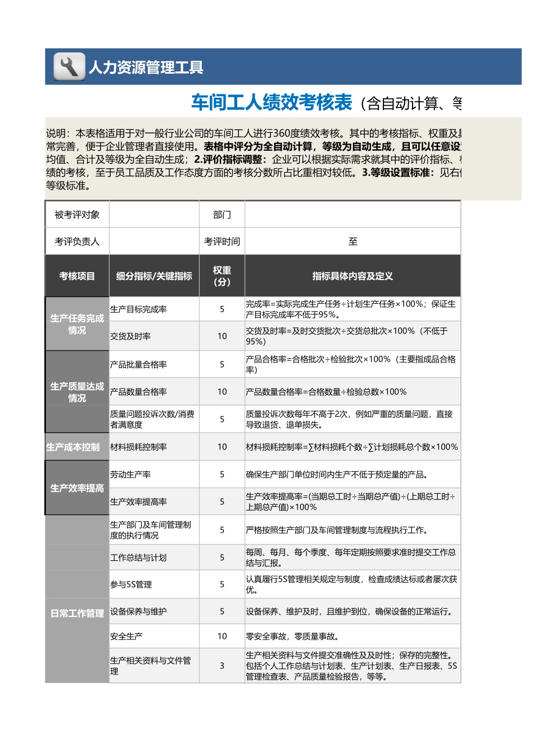Image resolution: width=534 pixels, height=756 pixels.
Task: Click the definition 零安全事故，零质量事故。
Action: click(x=352, y=636)
